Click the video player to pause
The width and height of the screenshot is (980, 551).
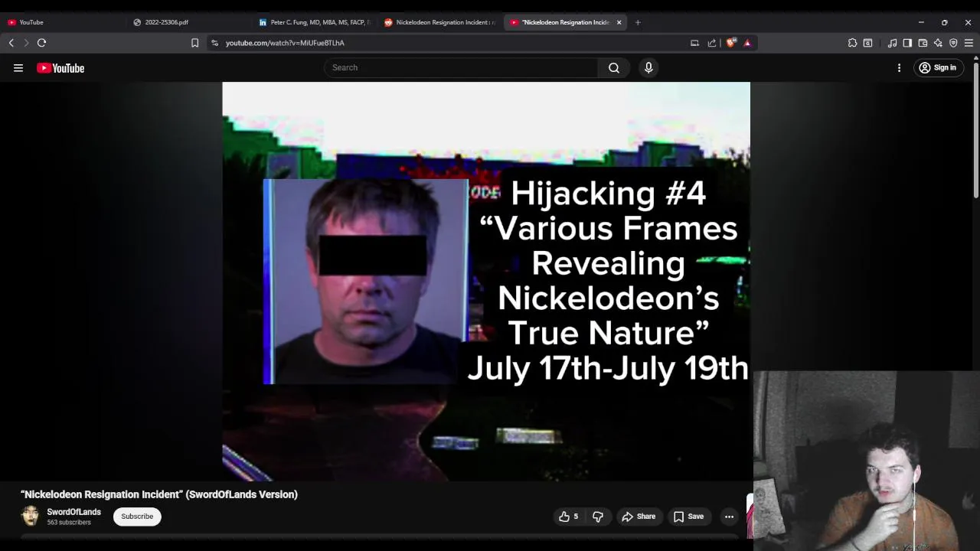486,282
